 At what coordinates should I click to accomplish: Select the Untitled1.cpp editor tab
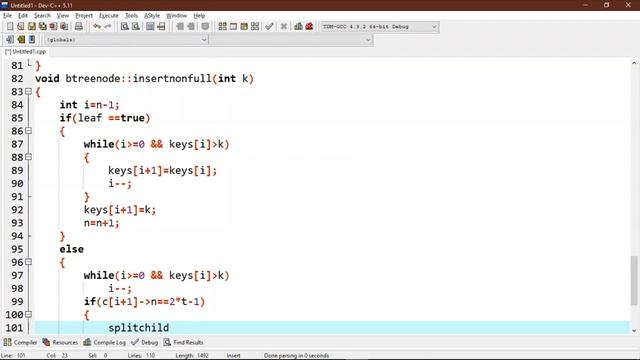coord(25,52)
